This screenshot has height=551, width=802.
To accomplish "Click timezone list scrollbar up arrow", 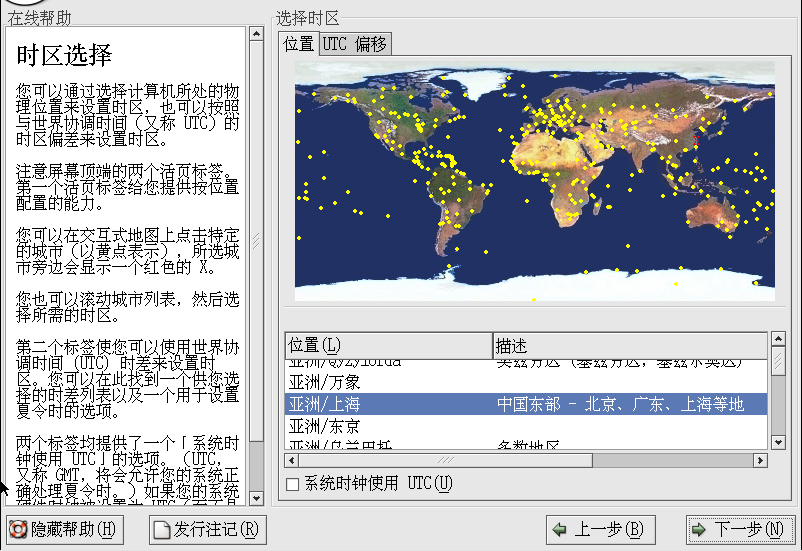I will 778,339.
